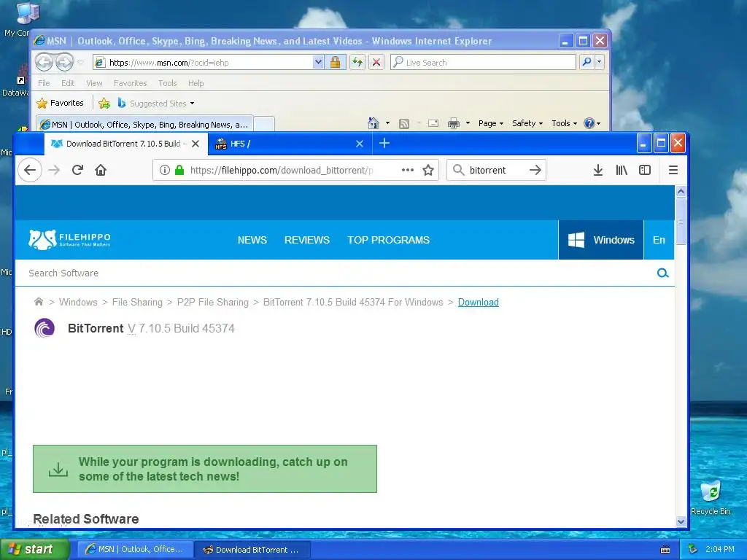The image size is (747, 560).
Task: Open Help menu in Internet Explorer
Action: pos(196,83)
